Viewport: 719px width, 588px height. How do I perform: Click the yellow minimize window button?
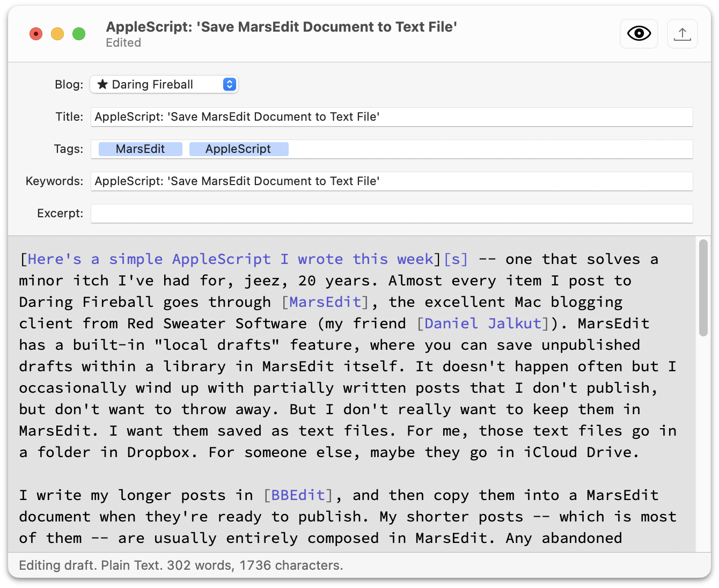coord(57,34)
